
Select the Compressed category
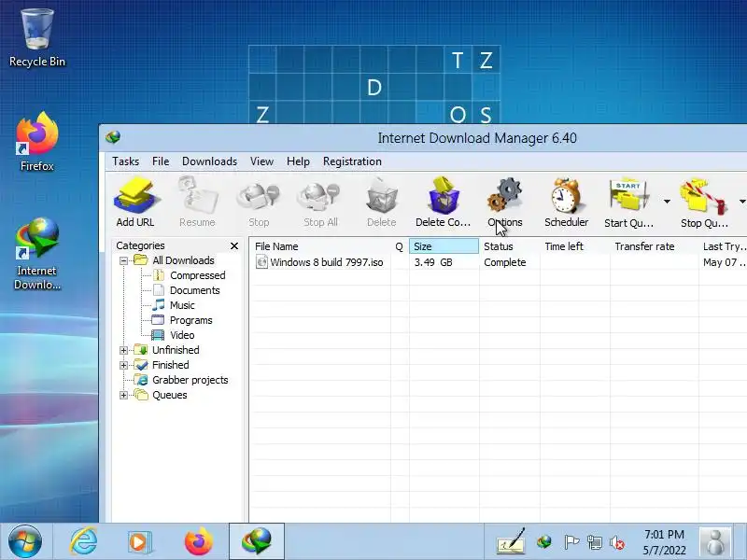[197, 275]
